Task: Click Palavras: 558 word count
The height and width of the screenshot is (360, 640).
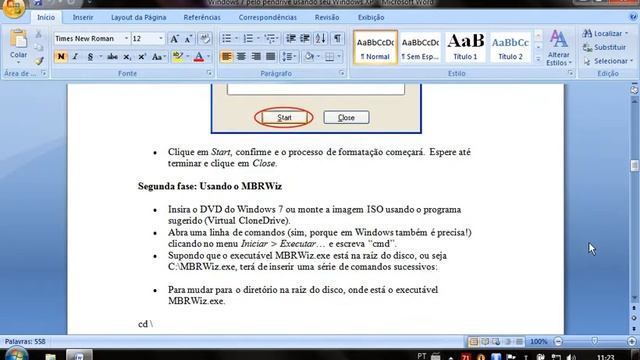Action: pos(25,341)
